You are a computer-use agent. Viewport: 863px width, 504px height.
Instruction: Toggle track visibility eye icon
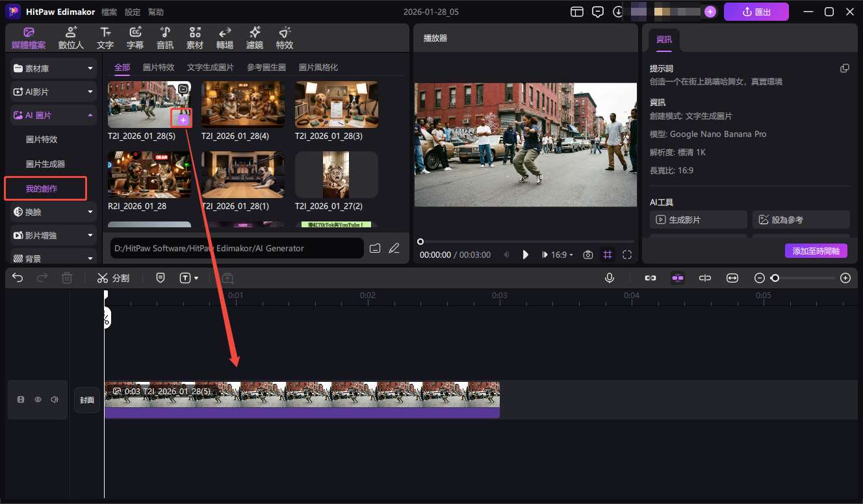38,399
